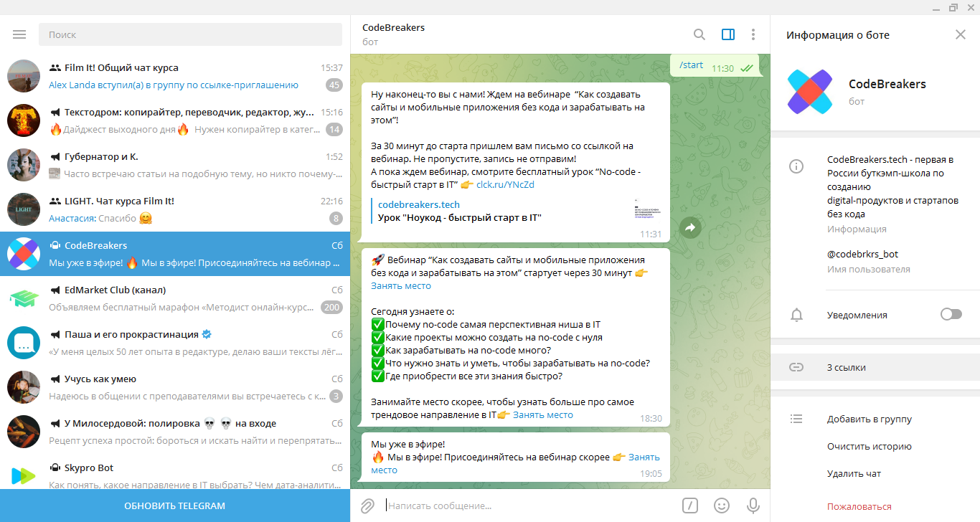Screen dimensions: 980x522
Task: Toggle the right info sidebar panel
Action: pos(727,34)
